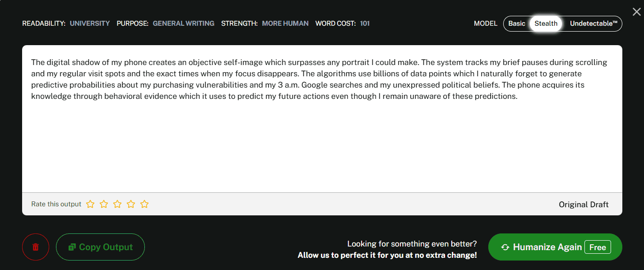Close the output panel with X
644x270 pixels.
pyautogui.click(x=636, y=12)
